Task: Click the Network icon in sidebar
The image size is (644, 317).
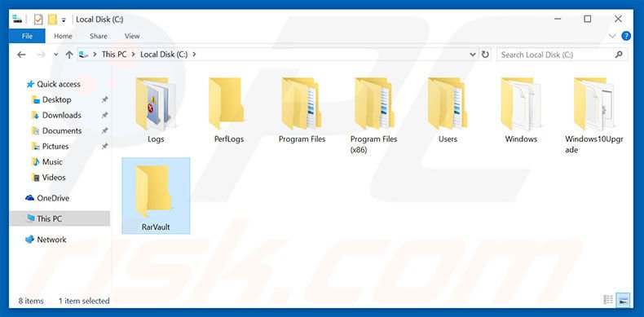Action: click(x=29, y=240)
